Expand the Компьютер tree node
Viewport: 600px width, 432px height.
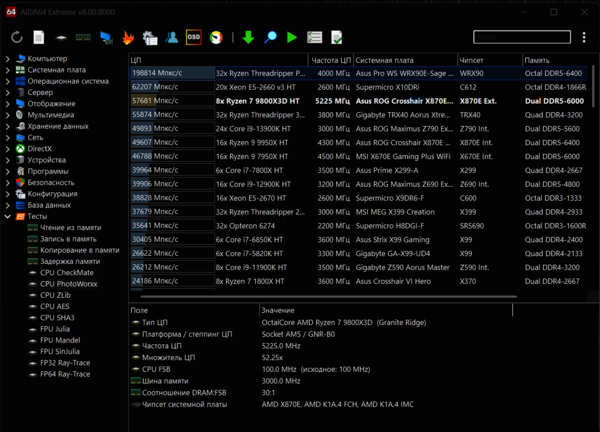tap(8, 59)
